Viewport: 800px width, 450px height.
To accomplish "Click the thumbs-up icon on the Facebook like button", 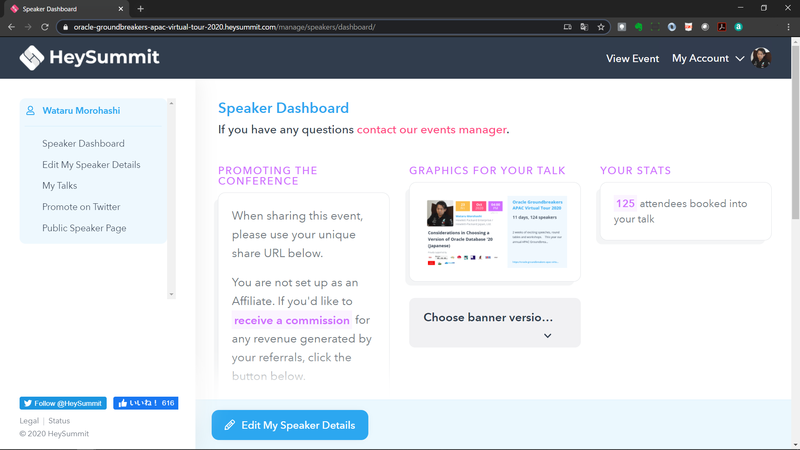I will coord(122,403).
